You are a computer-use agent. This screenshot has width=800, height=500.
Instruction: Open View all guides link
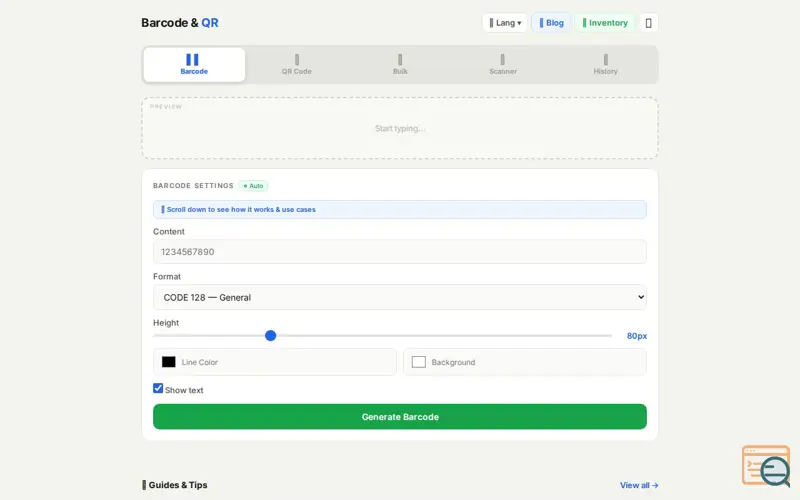pyautogui.click(x=639, y=485)
